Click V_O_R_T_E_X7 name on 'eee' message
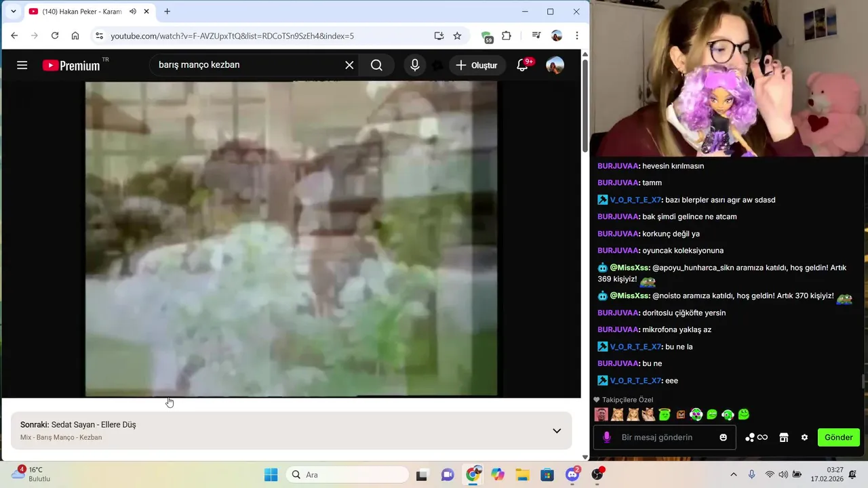 [635, 381]
